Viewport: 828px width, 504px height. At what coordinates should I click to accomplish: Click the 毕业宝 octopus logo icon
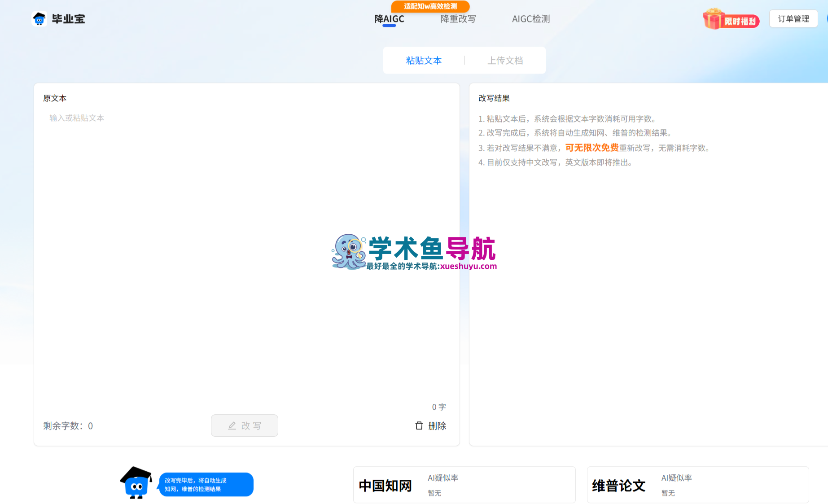[40, 18]
